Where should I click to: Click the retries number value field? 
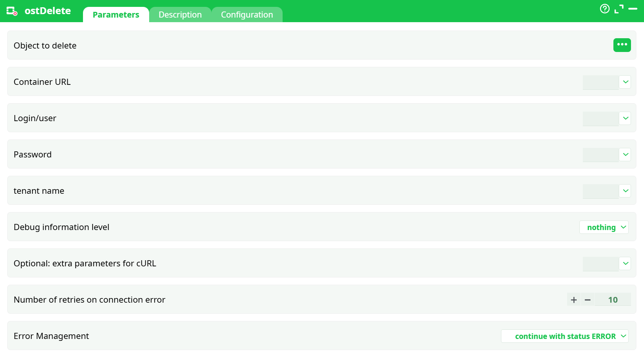pos(613,300)
